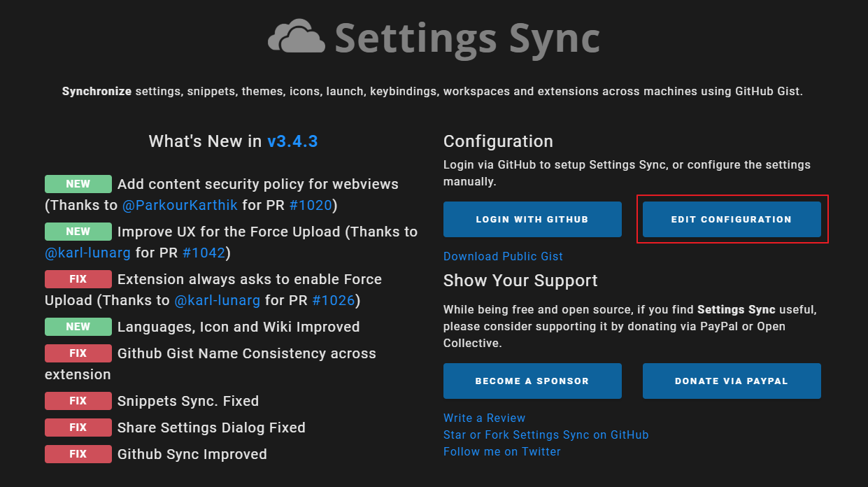Open the @karl-lunarg link next to PR #1026
Viewport: 868px width, 487px height.
pyautogui.click(x=217, y=300)
